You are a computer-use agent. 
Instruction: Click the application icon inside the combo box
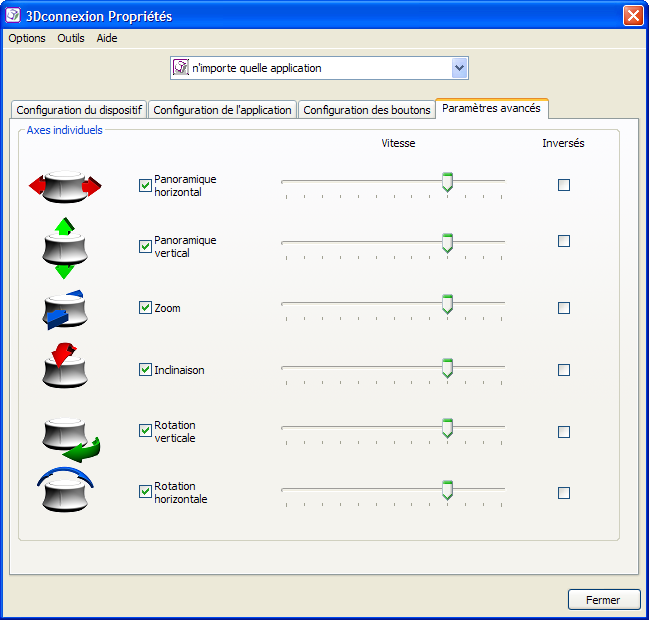point(181,68)
